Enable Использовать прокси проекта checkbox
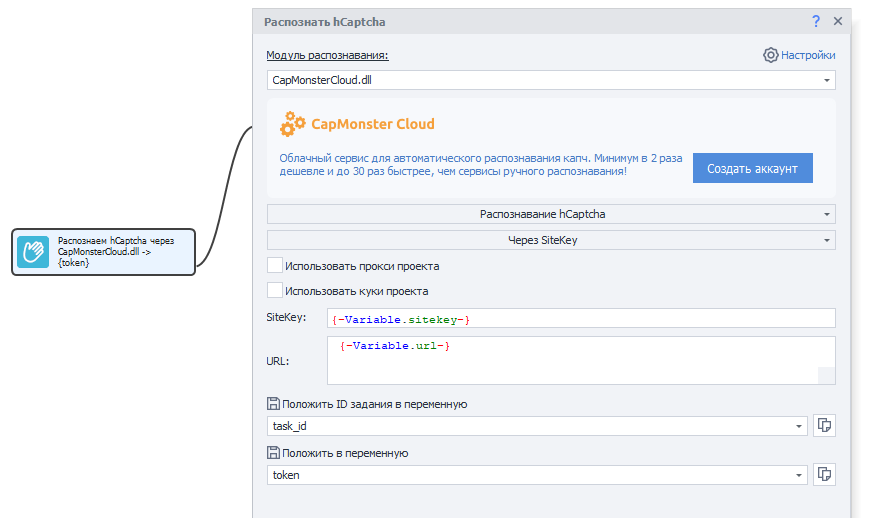This screenshot has height=518, width=872. click(275, 265)
